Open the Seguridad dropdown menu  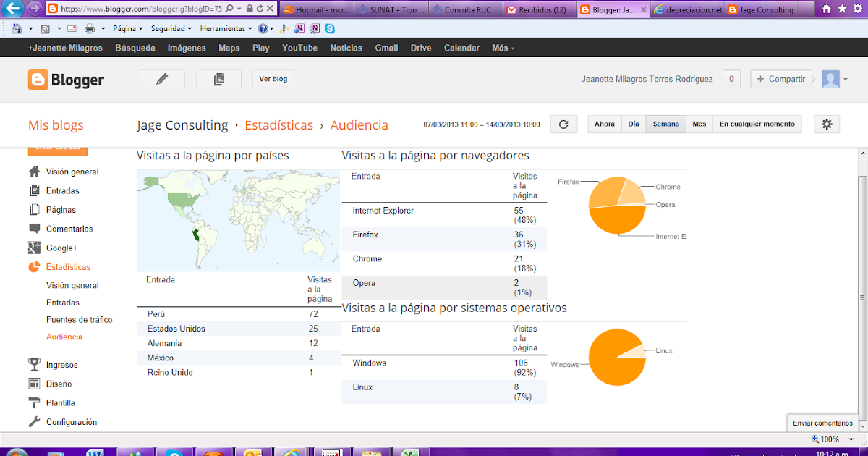(171, 28)
